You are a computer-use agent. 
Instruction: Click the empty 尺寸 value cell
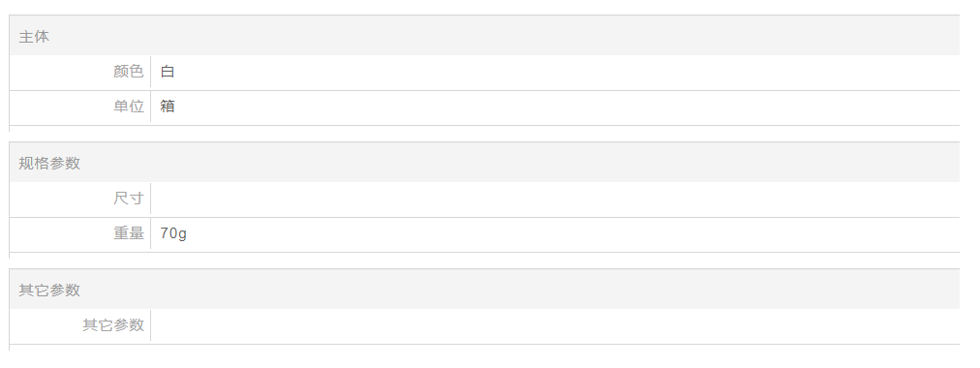(x=555, y=199)
